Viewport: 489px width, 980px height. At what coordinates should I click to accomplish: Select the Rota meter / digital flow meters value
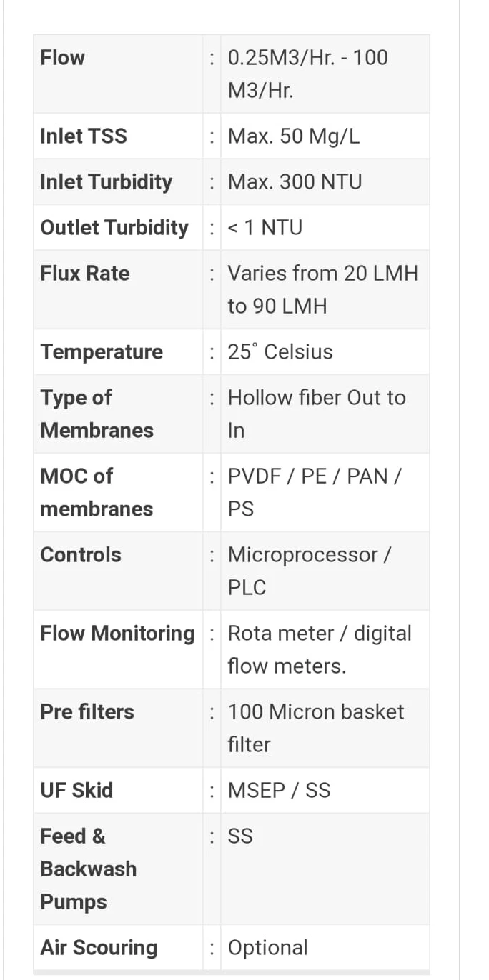pyautogui.click(x=320, y=649)
